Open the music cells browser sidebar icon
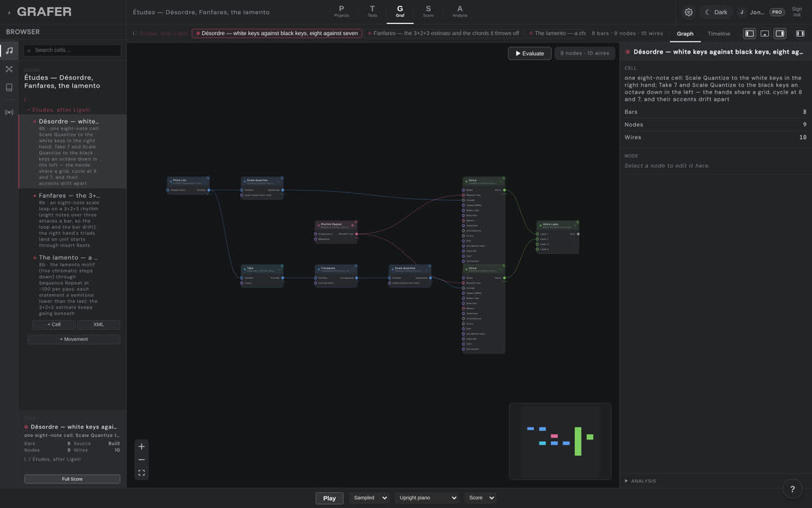The image size is (812, 508). (x=9, y=51)
